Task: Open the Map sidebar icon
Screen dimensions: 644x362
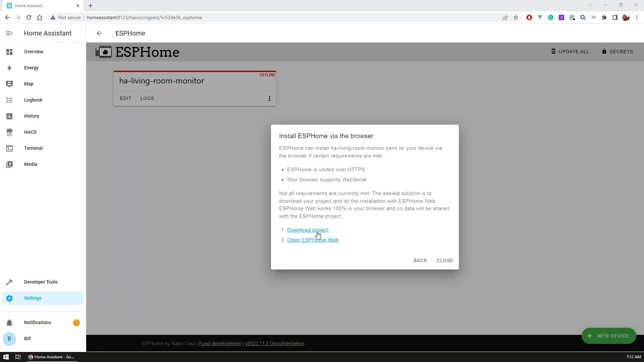Action: [9, 84]
